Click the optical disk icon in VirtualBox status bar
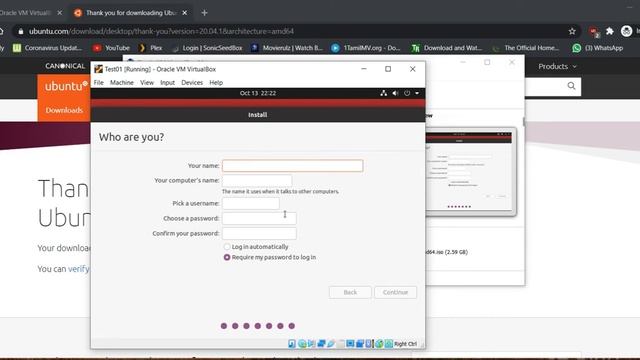 tap(302, 344)
